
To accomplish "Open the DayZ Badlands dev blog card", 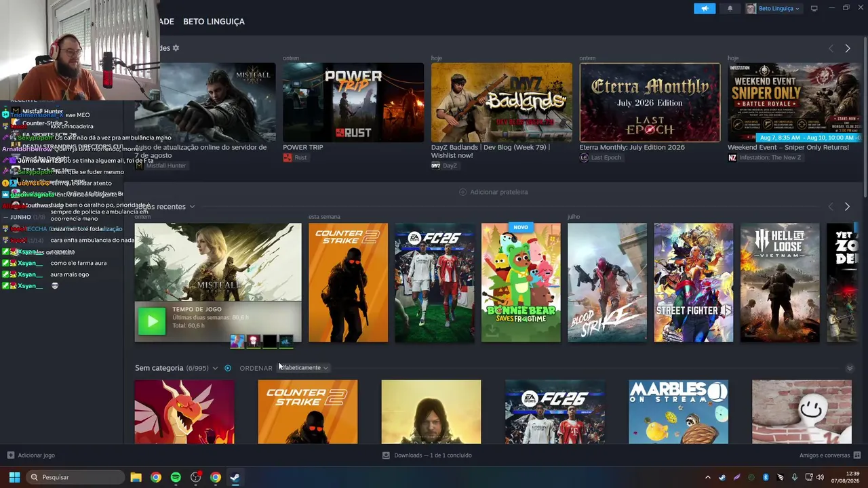I will [x=502, y=102].
